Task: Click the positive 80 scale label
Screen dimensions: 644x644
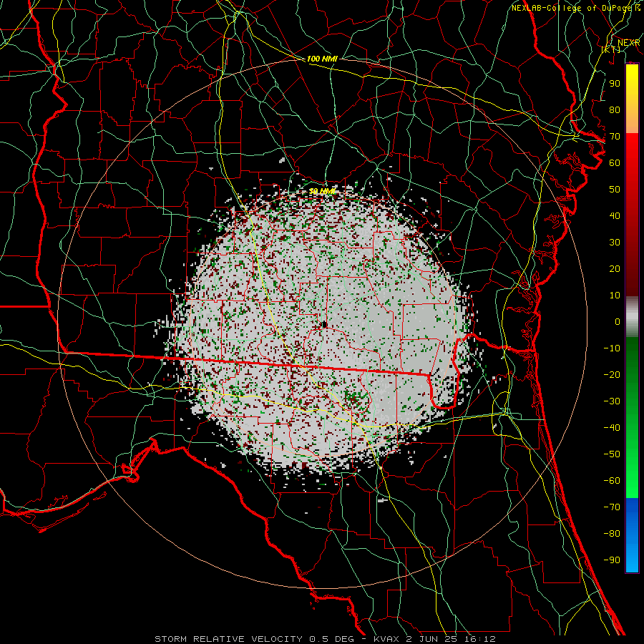Action: coord(615,109)
